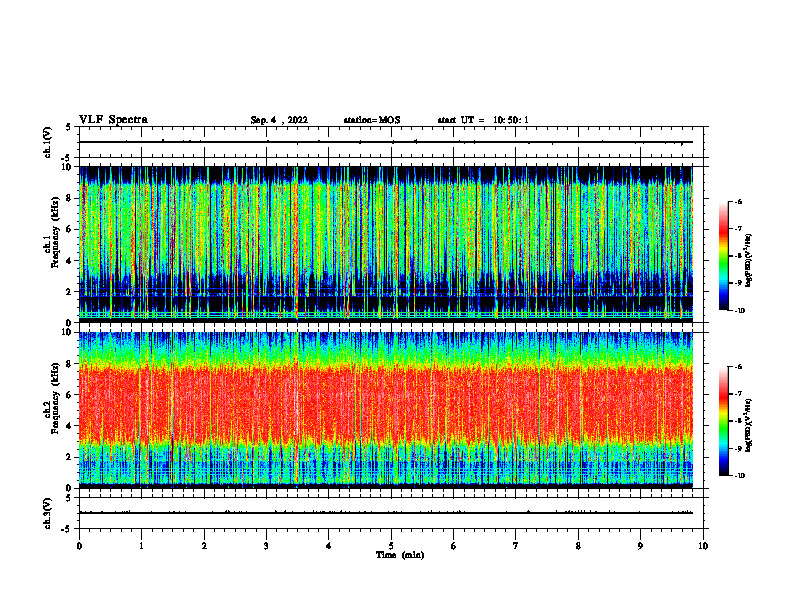Click the ch.1 voltage waveform trace
Screen dimensions: 792x612
pos(386,142)
